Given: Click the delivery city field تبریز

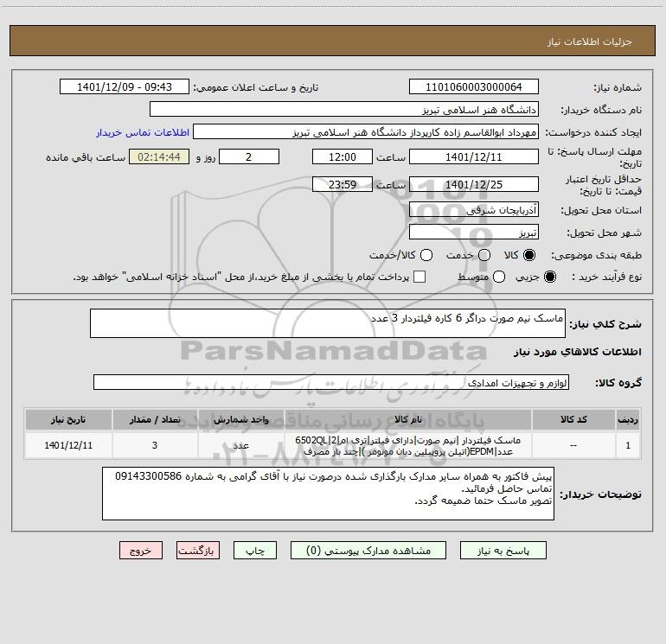Looking at the screenshot, I should [x=474, y=233].
